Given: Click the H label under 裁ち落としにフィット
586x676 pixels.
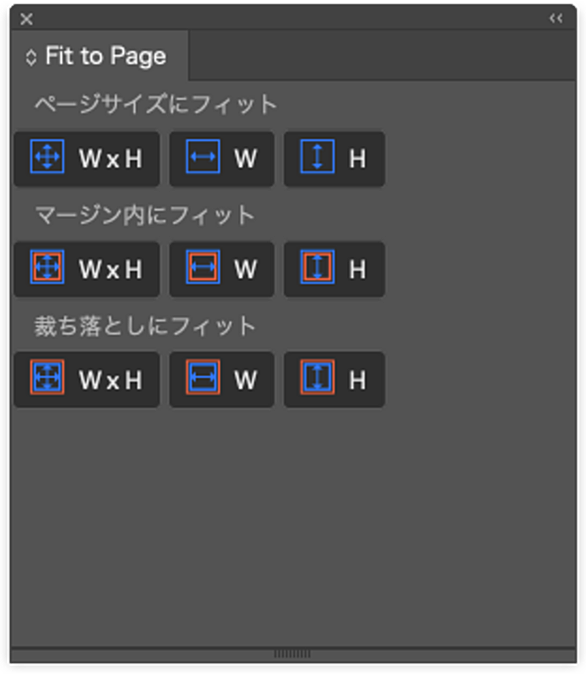Looking at the screenshot, I should pos(357,380).
